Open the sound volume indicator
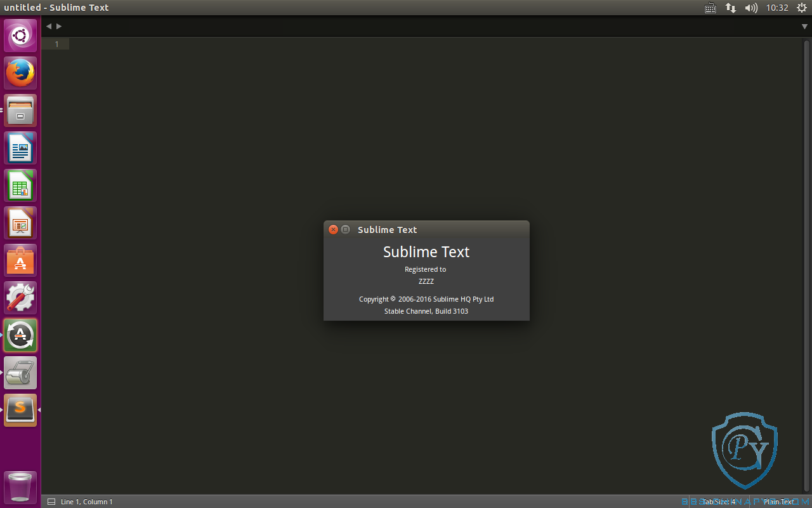This screenshot has height=508, width=812. (x=751, y=8)
